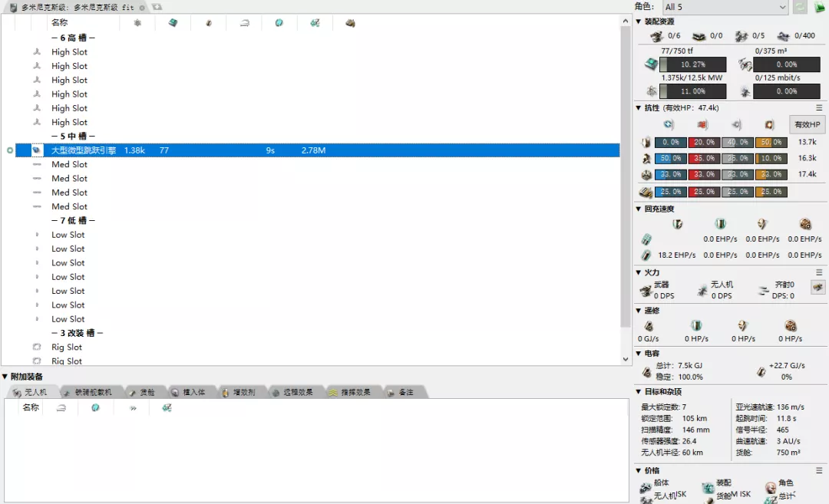Click the kinetic resistance column icon

coord(736,125)
